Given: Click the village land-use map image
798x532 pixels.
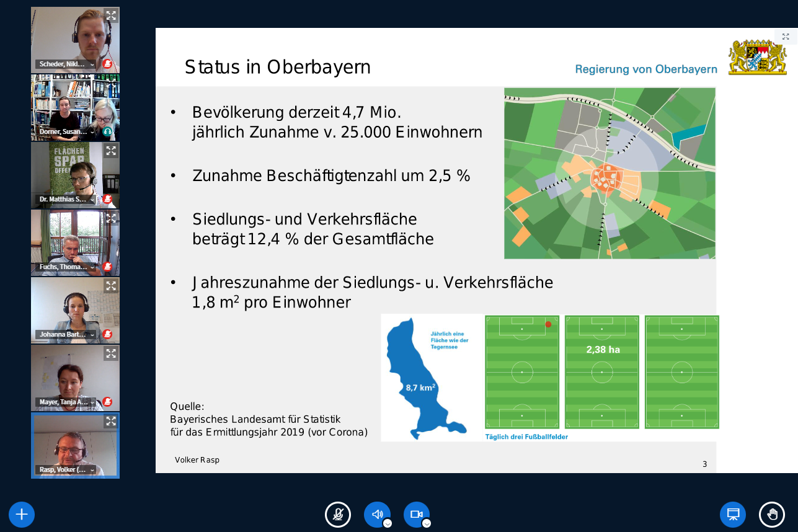Looking at the screenshot, I should 610,173.
